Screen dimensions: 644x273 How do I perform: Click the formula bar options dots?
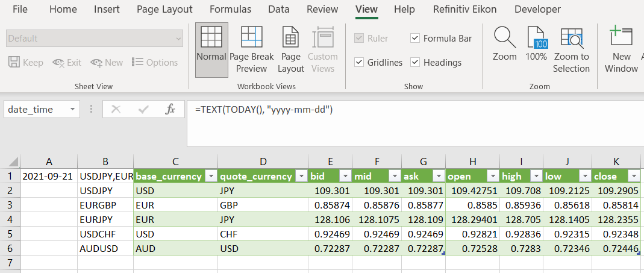[90, 109]
